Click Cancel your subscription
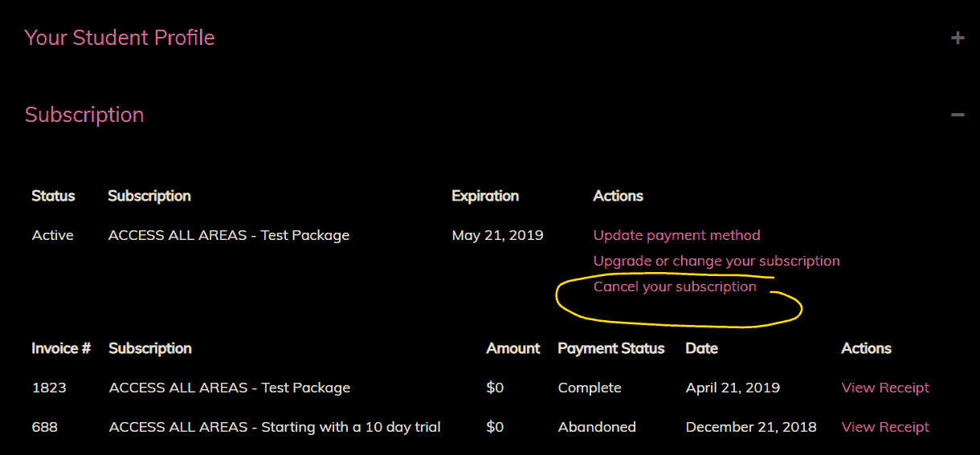The width and height of the screenshot is (980, 455). [675, 286]
